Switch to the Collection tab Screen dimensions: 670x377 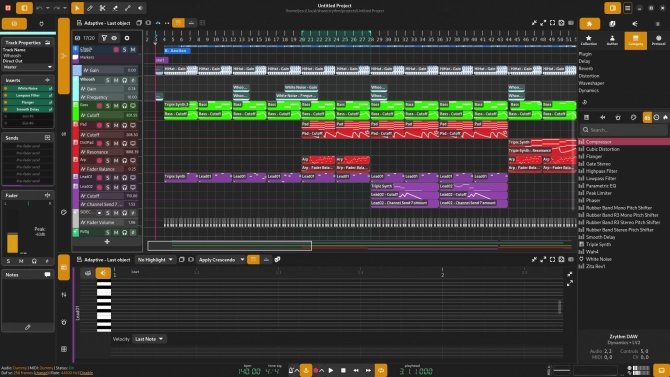tap(589, 40)
